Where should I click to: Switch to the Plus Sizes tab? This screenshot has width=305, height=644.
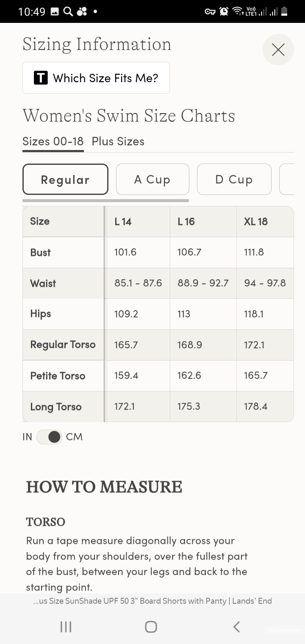[118, 142]
